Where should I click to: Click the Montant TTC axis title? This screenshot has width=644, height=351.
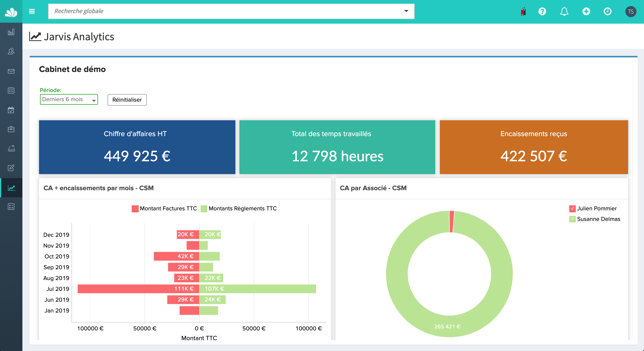click(x=199, y=338)
